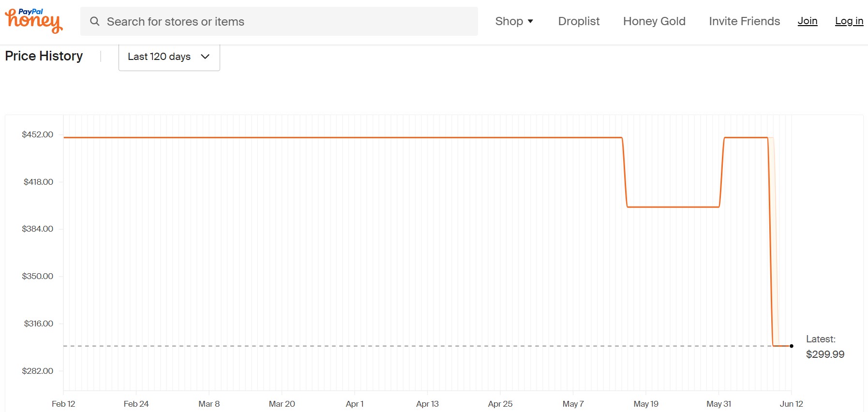Click the Log in link
The width and height of the screenshot is (868, 412).
click(849, 21)
